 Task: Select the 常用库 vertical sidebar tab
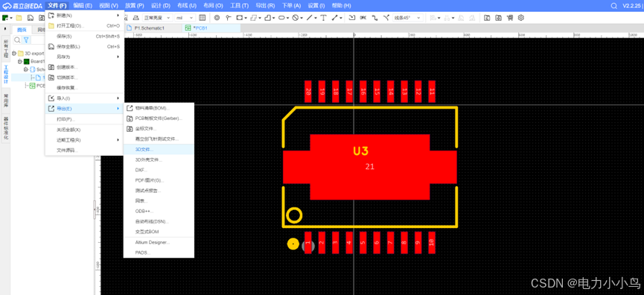[x=6, y=101]
